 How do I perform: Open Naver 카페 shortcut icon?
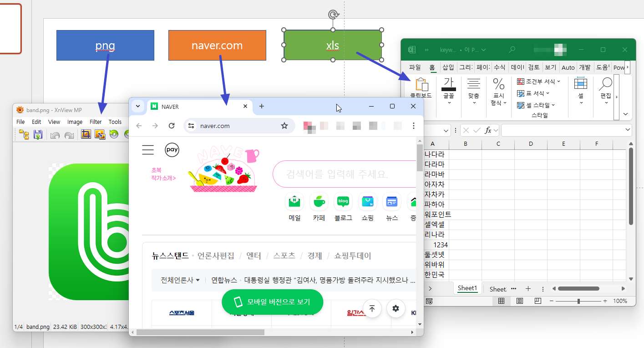click(319, 201)
